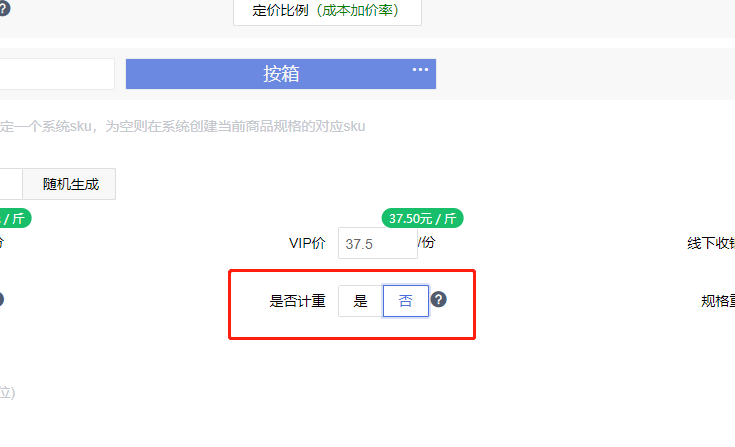Click the partially visible green /斤 badge
The height and width of the screenshot is (447, 735).
click(15, 218)
